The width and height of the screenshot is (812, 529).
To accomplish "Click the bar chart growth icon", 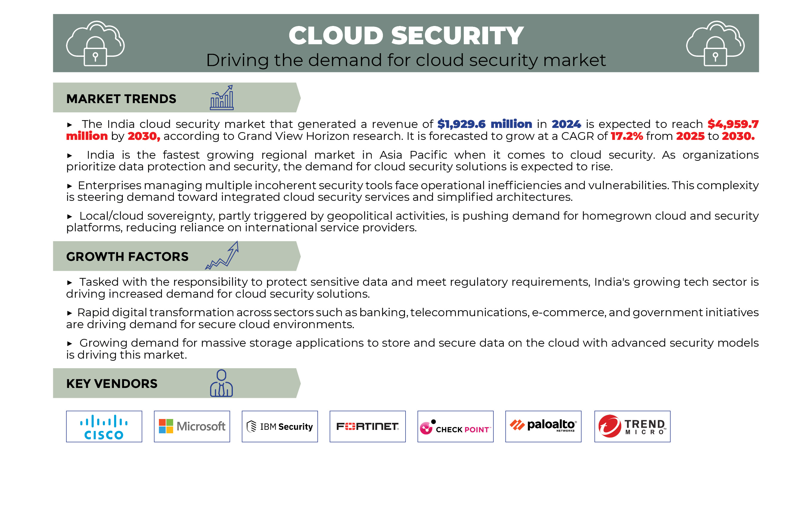I will 222,98.
